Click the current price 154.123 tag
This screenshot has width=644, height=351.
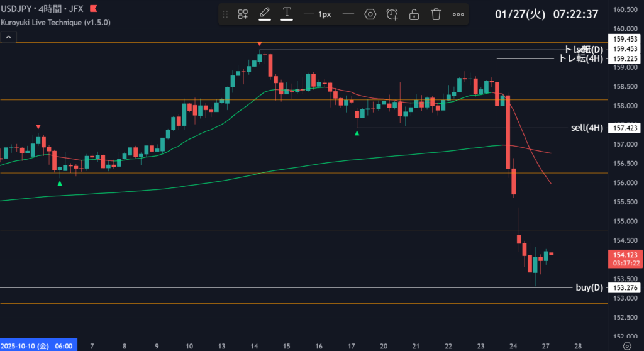pyautogui.click(x=625, y=254)
